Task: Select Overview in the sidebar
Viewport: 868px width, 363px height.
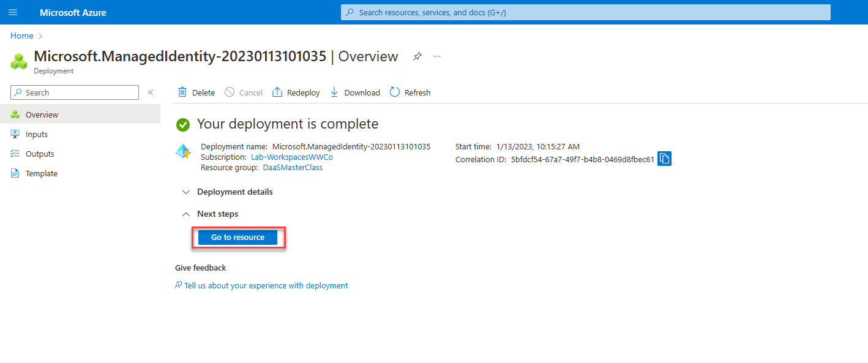Action: pos(80,114)
